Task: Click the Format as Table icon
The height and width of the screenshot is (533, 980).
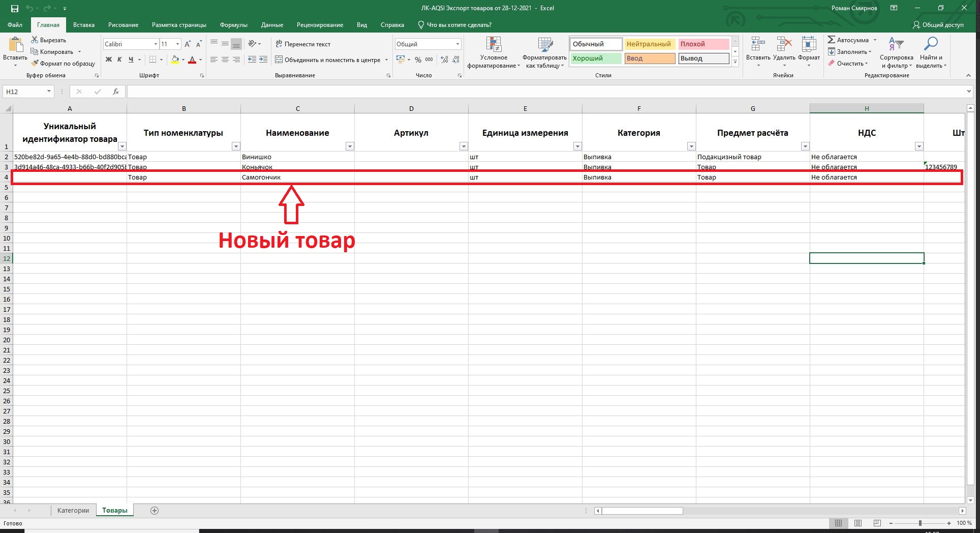Action: (545, 46)
